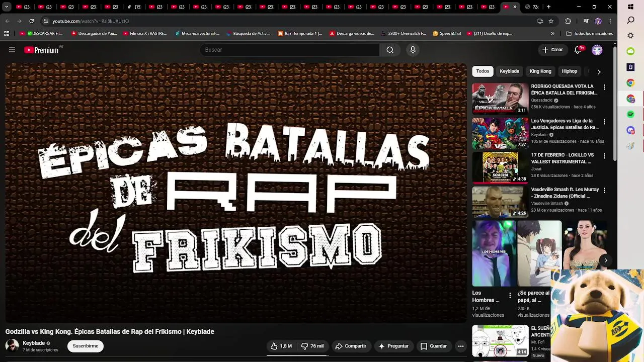Open more actions ellipsis below video
This screenshot has width=644, height=362.
460,346
